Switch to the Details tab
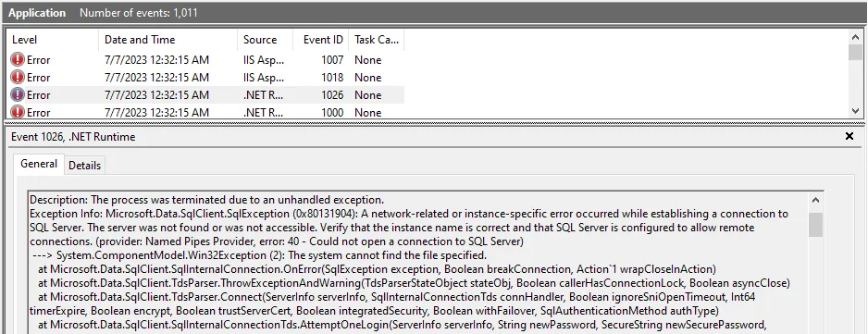The image size is (868, 334). (x=85, y=165)
